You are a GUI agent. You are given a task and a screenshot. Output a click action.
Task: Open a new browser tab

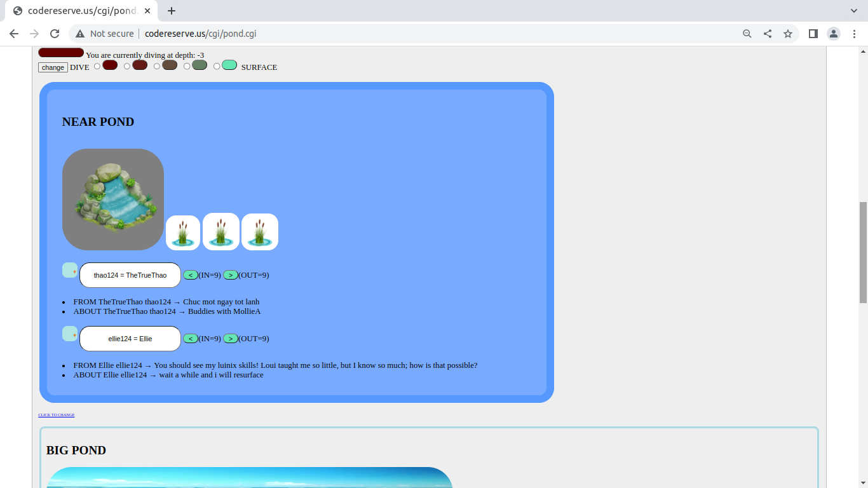(172, 11)
